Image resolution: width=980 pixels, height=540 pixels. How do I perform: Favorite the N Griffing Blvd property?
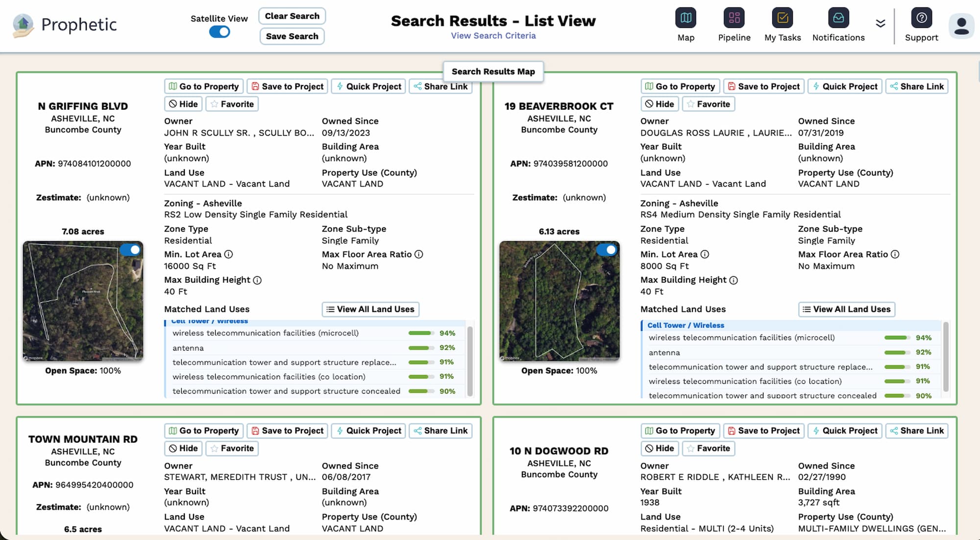(232, 104)
